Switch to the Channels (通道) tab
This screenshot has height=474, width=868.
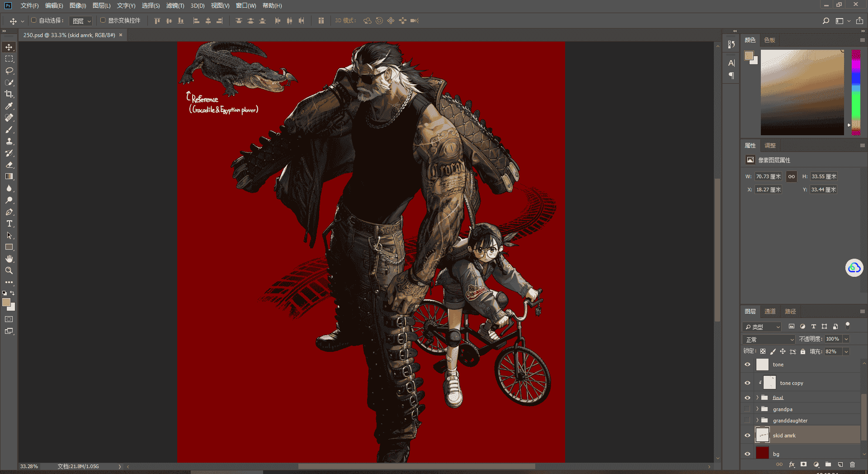pyautogui.click(x=770, y=311)
